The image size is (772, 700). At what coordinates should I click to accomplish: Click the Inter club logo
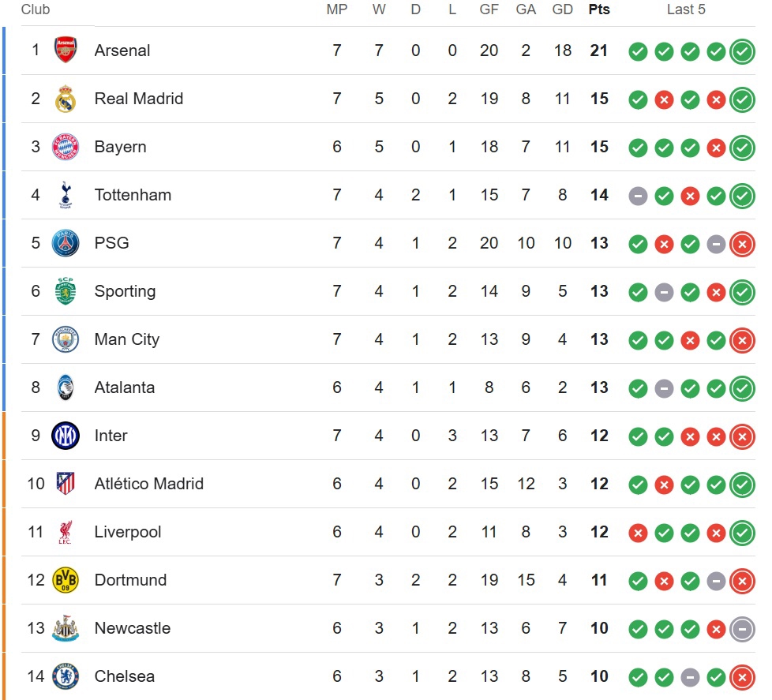(66, 436)
